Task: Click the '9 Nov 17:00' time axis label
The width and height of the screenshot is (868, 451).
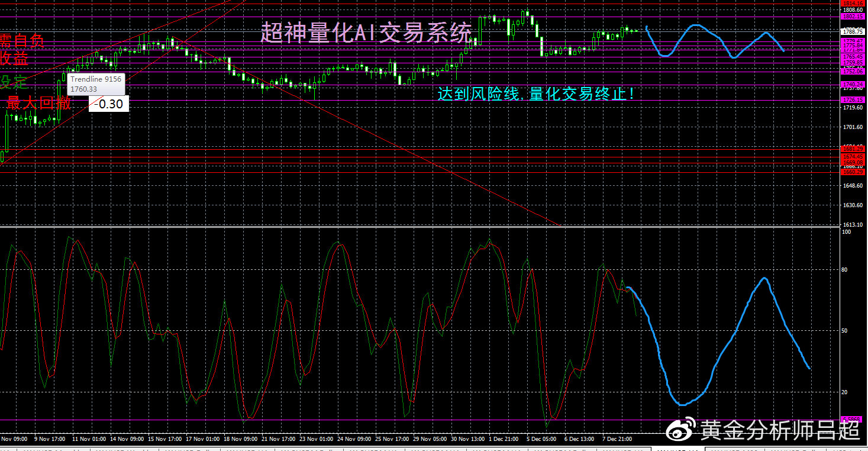Action: pyautogui.click(x=49, y=439)
